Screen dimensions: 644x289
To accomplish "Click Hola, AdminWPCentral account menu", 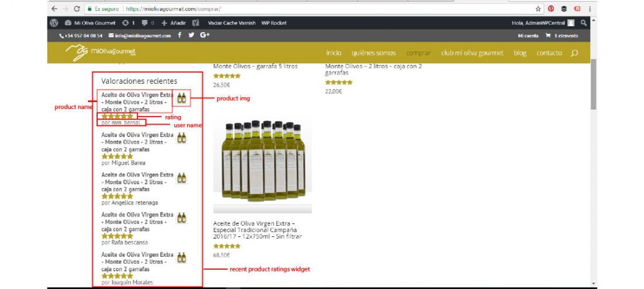I will pos(539,23).
